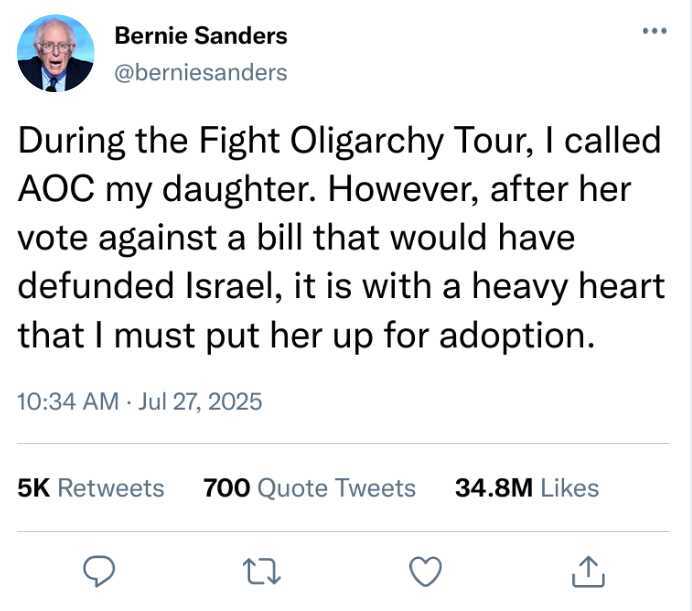Click the reply speech bubble icon
Screen dimensions: 692x611
[x=99, y=572]
